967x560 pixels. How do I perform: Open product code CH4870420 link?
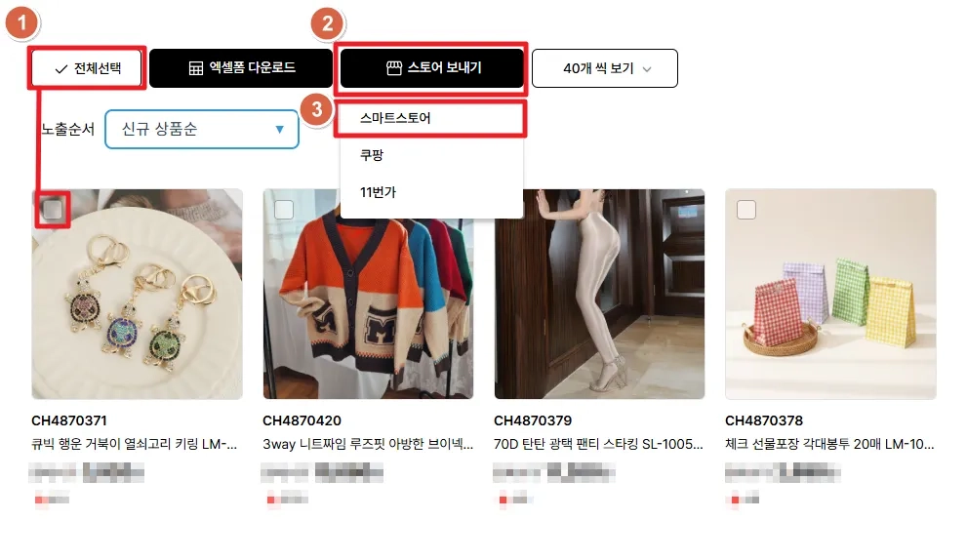point(302,420)
